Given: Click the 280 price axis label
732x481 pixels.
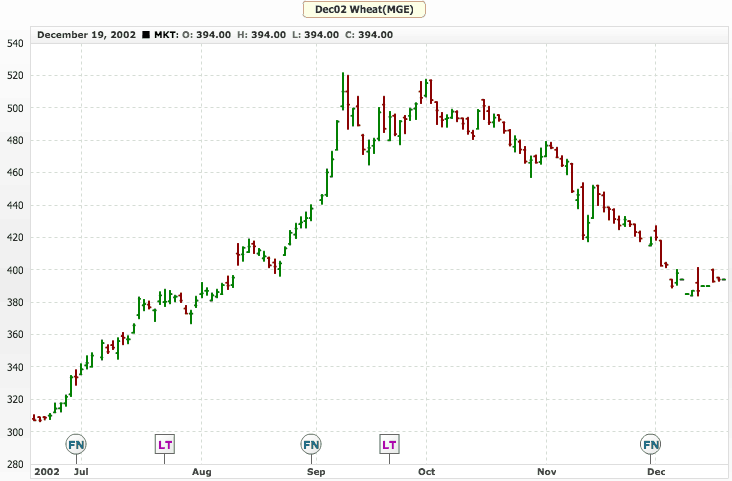Looking at the screenshot, I should click(x=15, y=465).
